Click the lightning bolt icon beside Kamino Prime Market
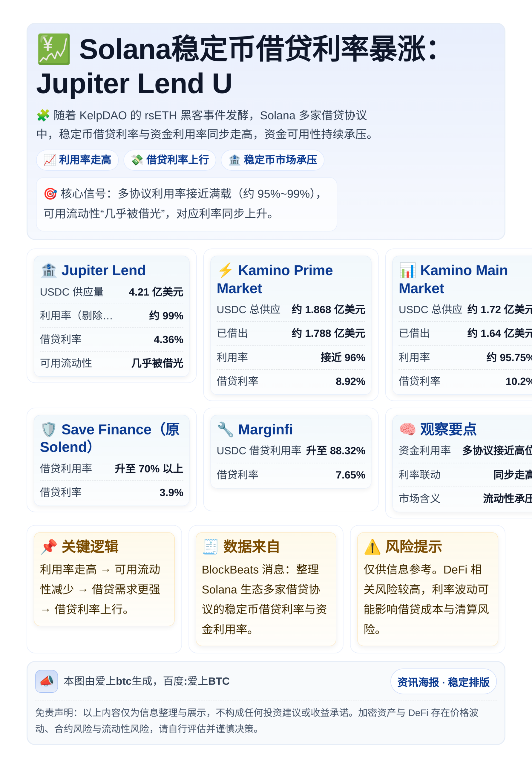This screenshot has height=765, width=532. point(226,270)
